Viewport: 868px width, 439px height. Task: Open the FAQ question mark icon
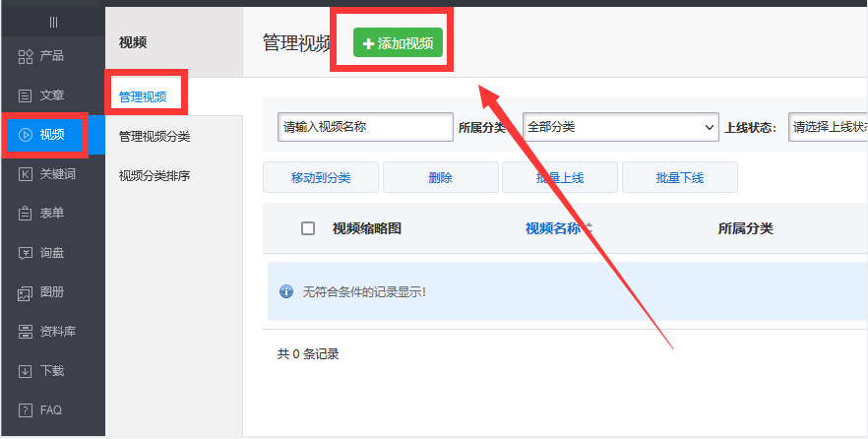(26, 410)
